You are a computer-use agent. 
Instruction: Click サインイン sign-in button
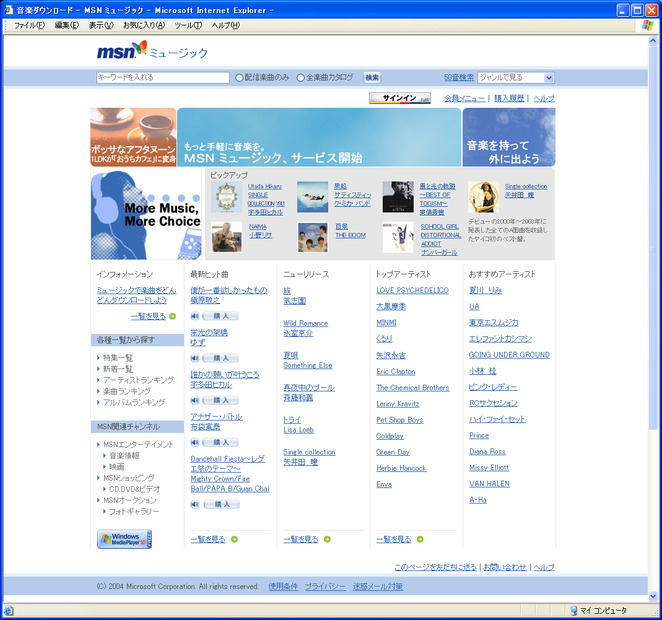(400, 98)
